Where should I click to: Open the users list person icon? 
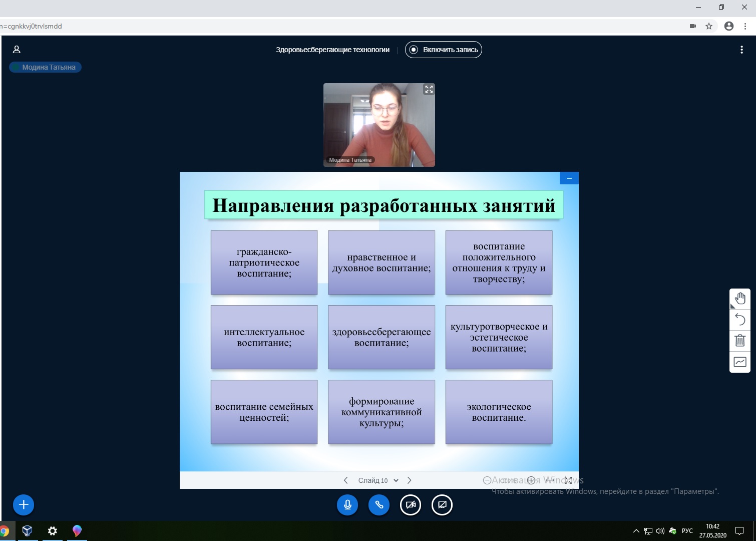(x=17, y=50)
